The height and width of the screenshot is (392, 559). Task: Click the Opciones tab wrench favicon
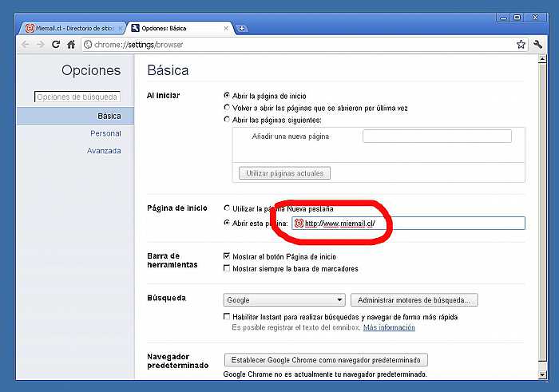click(x=135, y=28)
